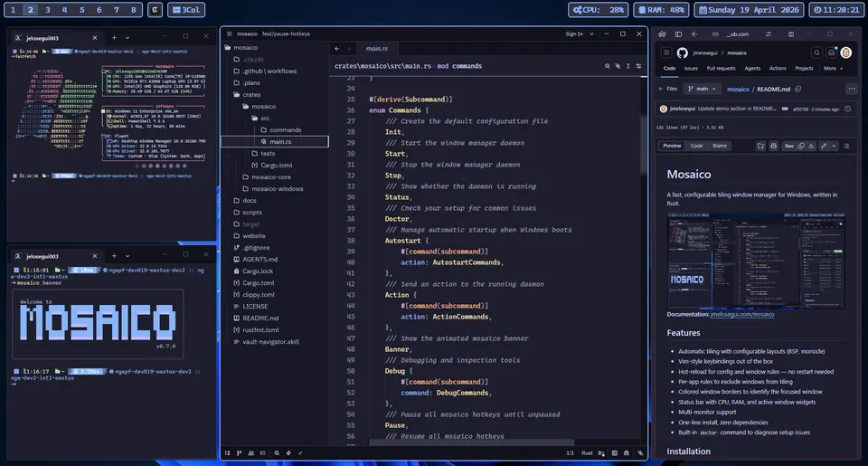Expand the commands folder in project tree

coord(281,129)
